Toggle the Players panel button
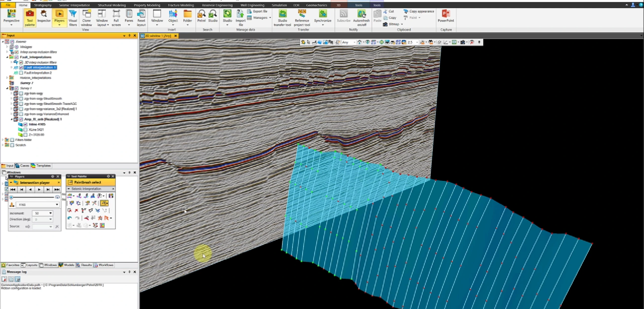 click(x=59, y=18)
